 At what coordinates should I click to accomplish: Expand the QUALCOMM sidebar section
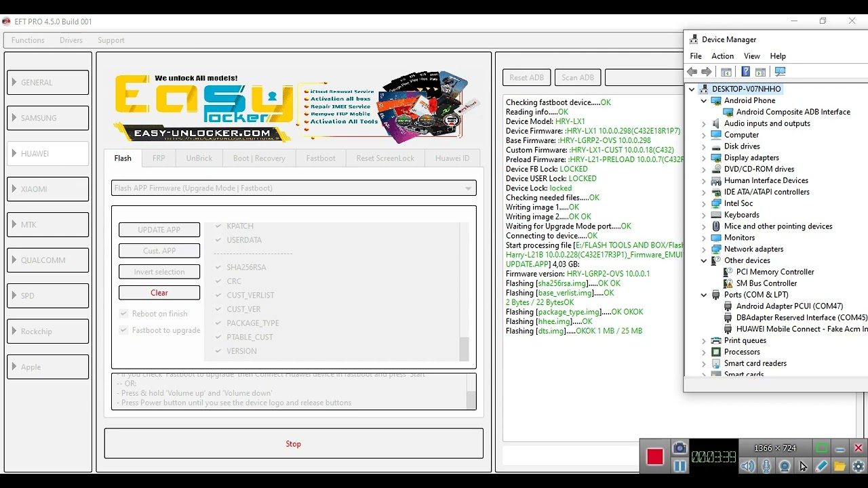(x=48, y=260)
